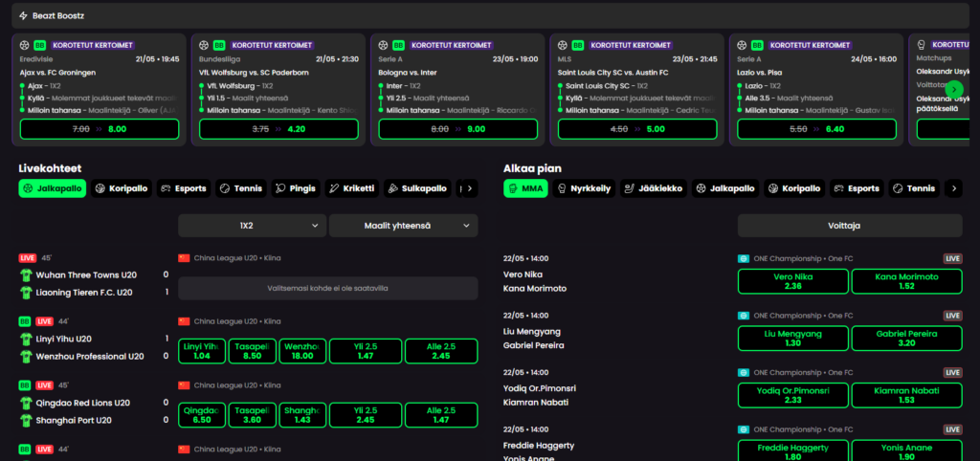980x461 pixels.
Task: Bet Qingdao win at 6.50
Action: pyautogui.click(x=202, y=415)
